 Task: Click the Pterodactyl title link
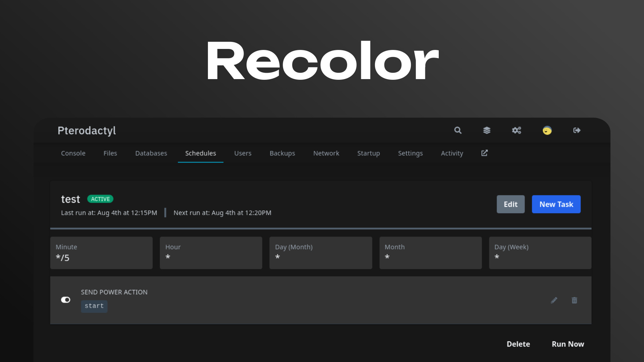87,130
